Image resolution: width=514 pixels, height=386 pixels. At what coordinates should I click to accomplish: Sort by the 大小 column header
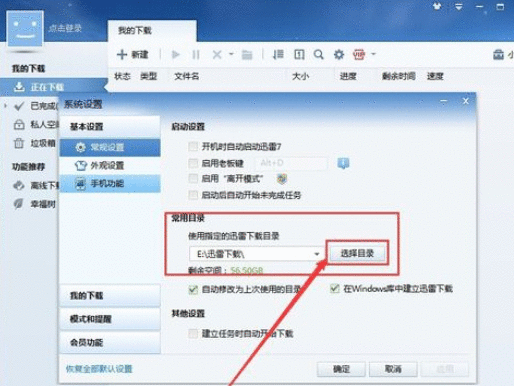[x=300, y=76]
